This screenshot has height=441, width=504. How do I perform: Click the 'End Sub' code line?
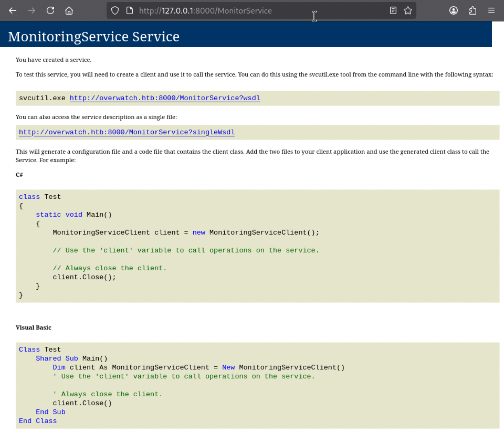50,412
